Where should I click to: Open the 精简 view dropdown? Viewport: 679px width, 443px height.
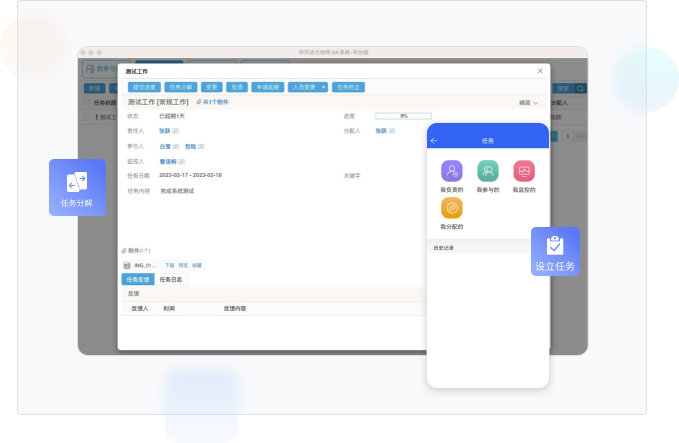pyautogui.click(x=528, y=102)
